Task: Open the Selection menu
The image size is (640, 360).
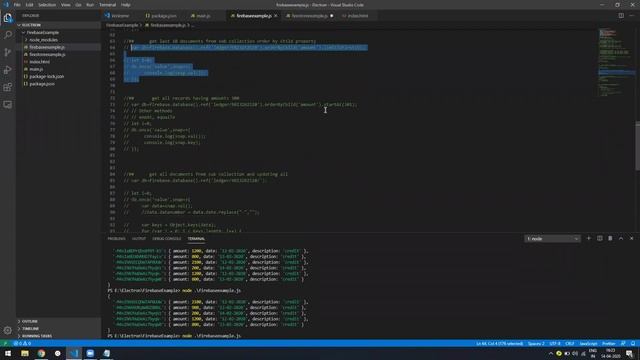Action: point(47,5)
